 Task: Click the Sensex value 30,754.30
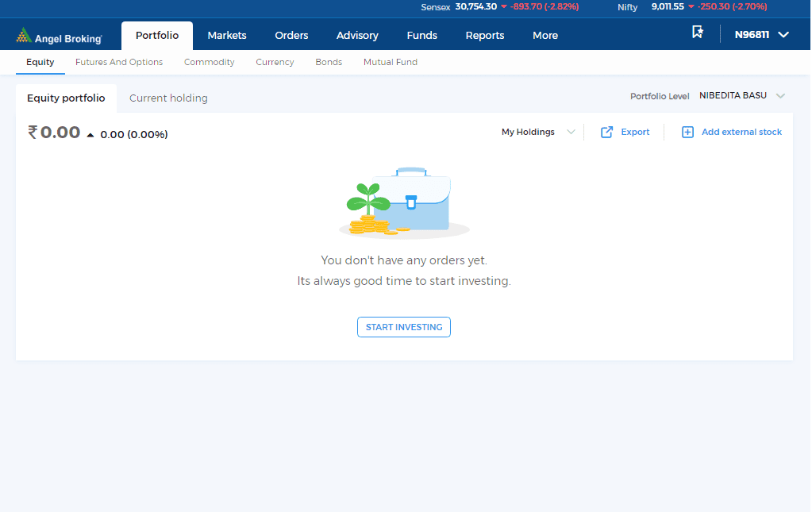pyautogui.click(x=476, y=6)
